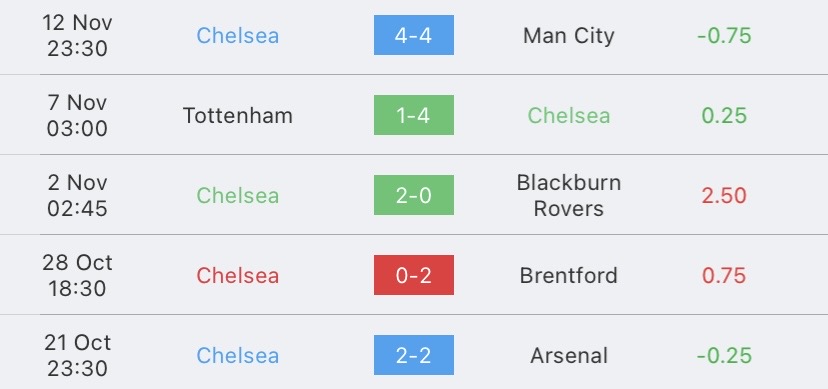Select Blackburn Rovers team name

[x=569, y=195]
